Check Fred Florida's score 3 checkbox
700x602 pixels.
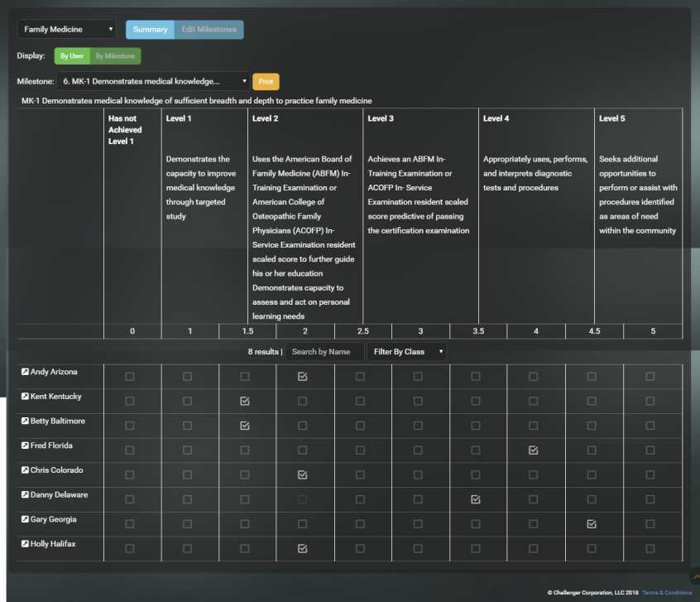pyautogui.click(x=418, y=450)
